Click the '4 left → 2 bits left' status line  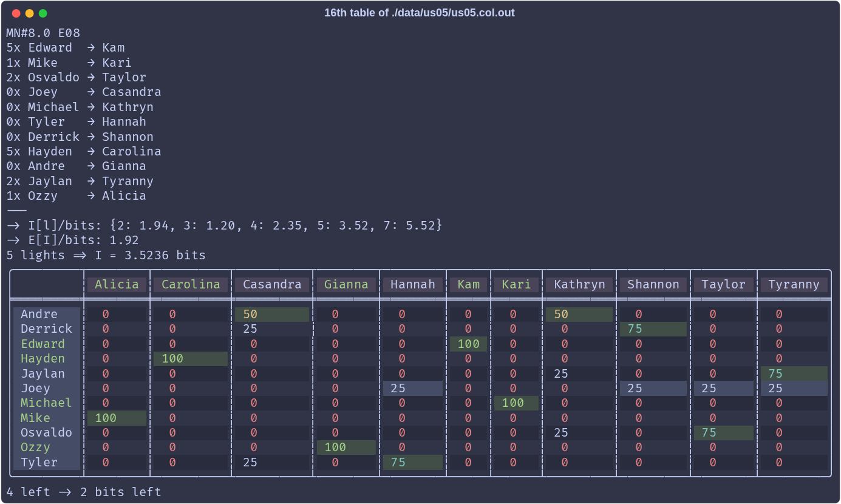pos(84,492)
